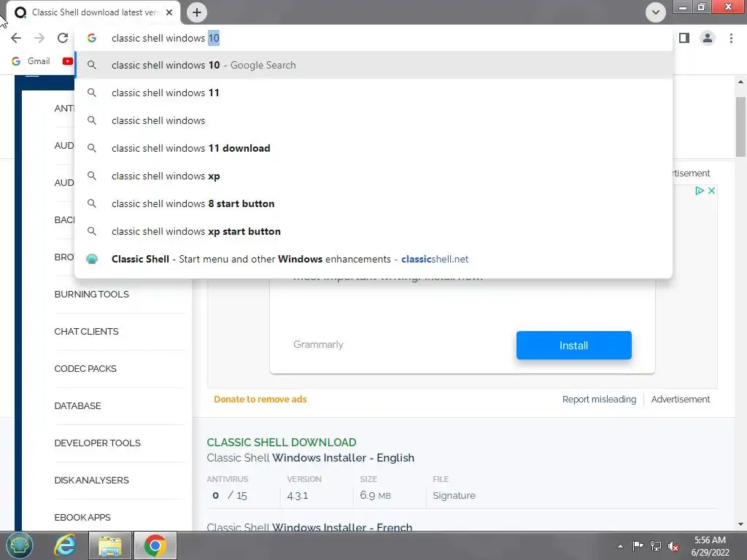Viewport: 747px width, 560px height.
Task: Select suggestion 'classic shell windows 10 - Google Search'
Action: point(373,65)
